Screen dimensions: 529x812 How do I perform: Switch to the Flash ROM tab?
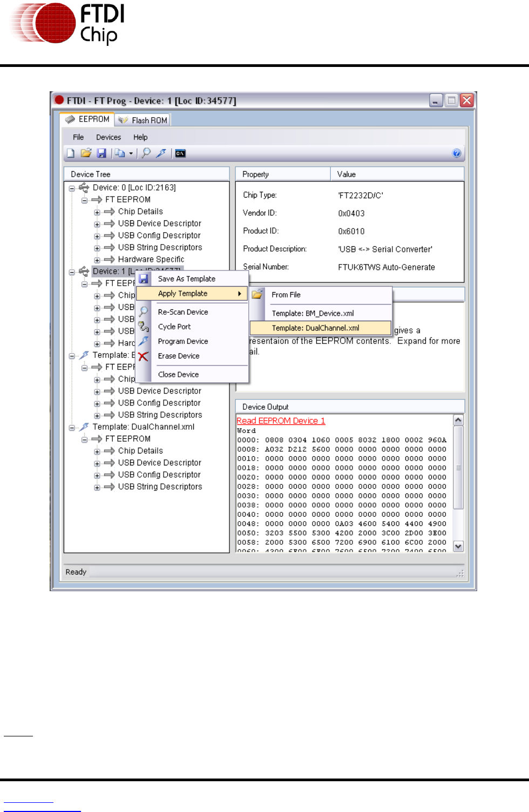pos(143,120)
